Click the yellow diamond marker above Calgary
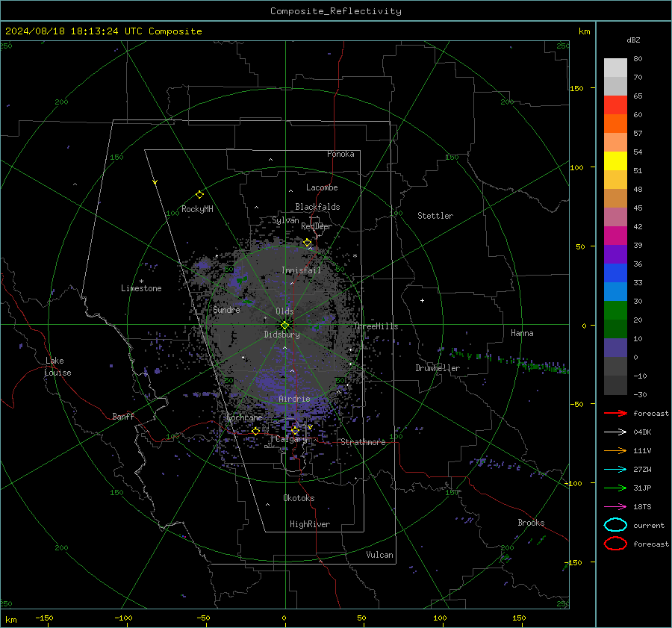 pos(295,431)
